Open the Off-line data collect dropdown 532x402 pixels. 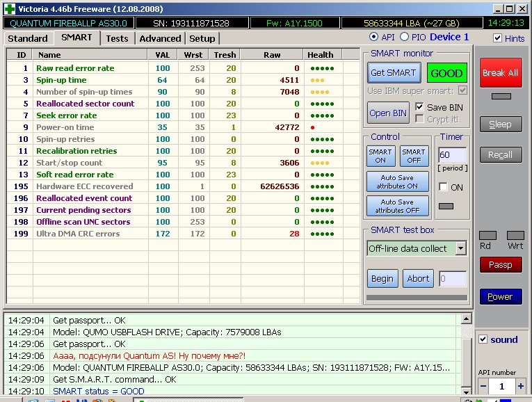pos(460,248)
